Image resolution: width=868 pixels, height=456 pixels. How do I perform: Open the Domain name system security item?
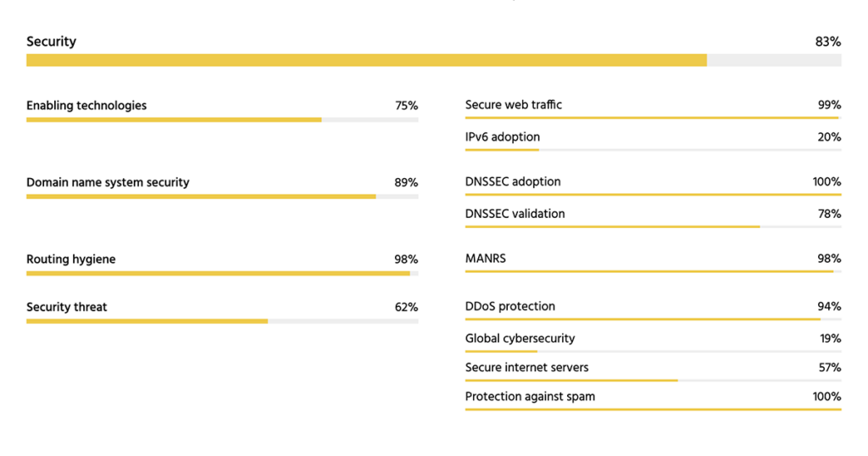tap(108, 182)
